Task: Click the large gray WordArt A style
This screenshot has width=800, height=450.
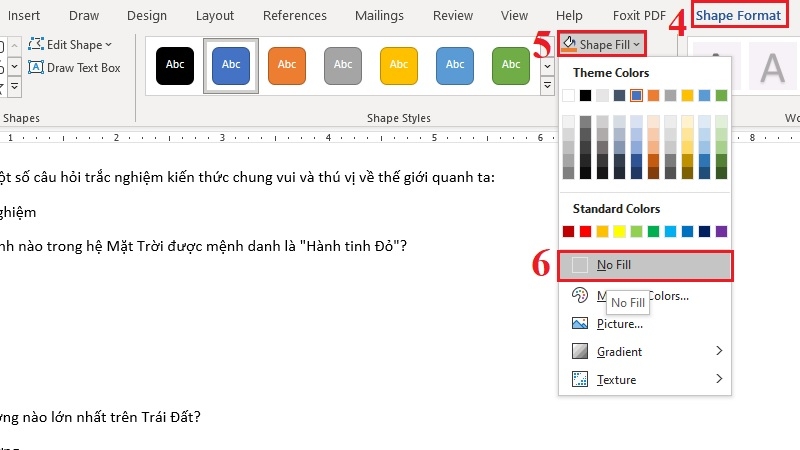Action: click(772, 66)
